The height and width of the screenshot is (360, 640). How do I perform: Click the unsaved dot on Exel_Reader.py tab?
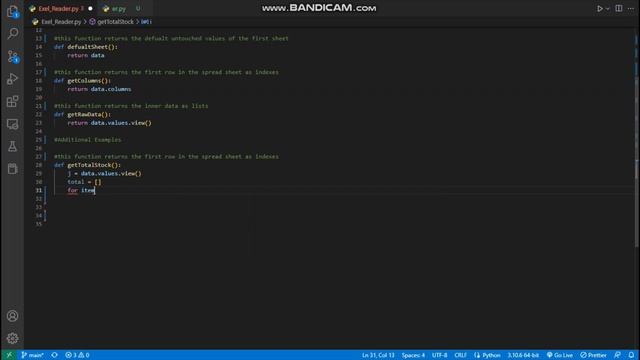(90, 9)
